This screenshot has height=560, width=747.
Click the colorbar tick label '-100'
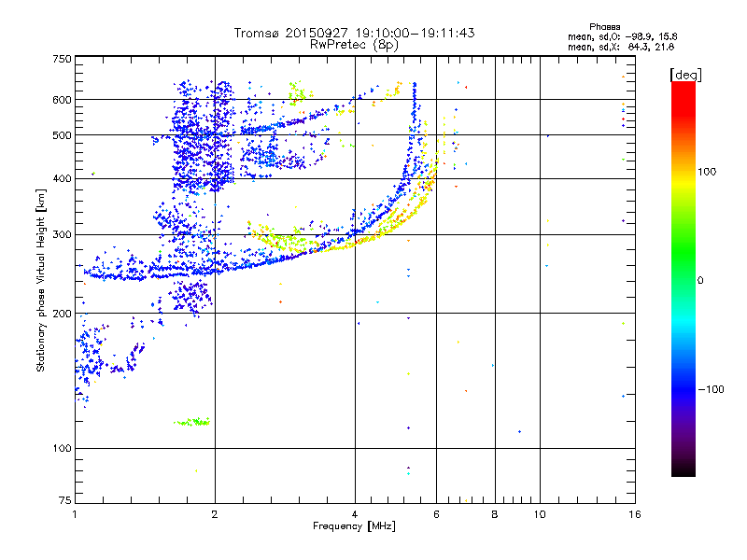click(711, 389)
